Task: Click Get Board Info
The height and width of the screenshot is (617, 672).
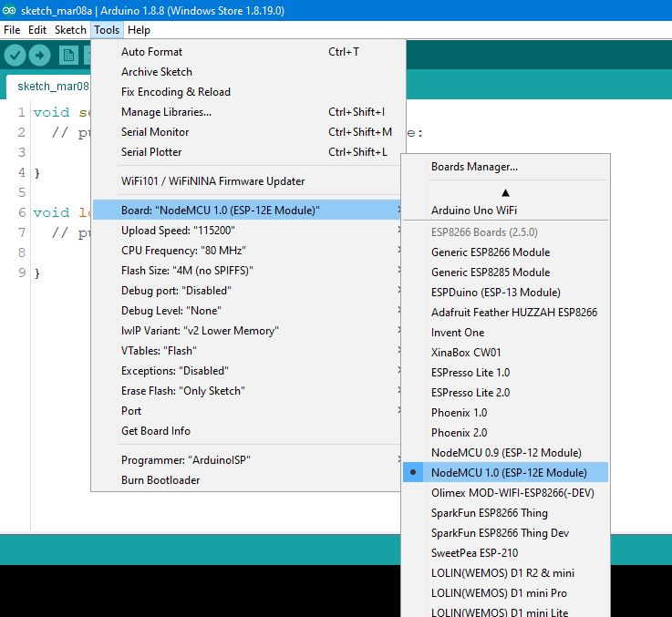Action: tap(247, 431)
